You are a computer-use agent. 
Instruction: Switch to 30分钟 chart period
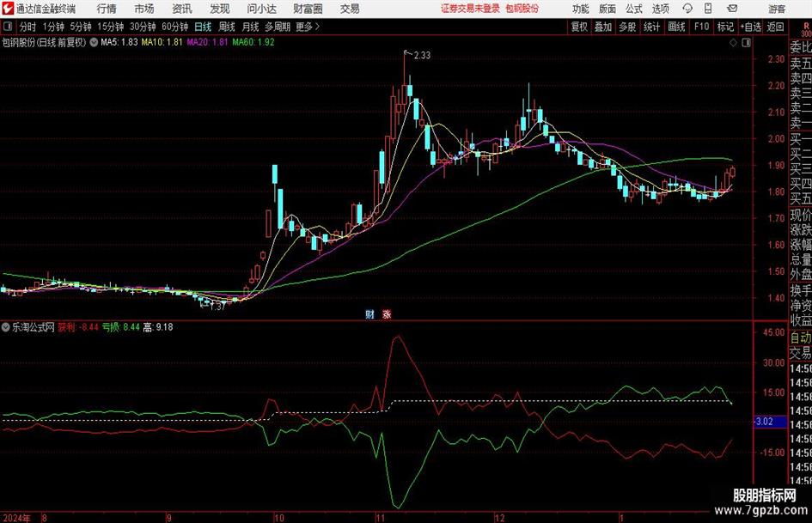(x=143, y=27)
